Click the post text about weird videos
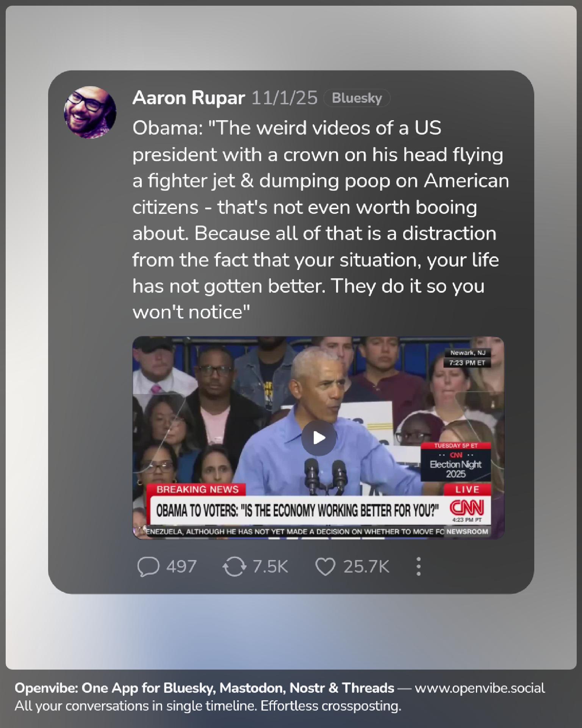This screenshot has width=582, height=728. 321,220
